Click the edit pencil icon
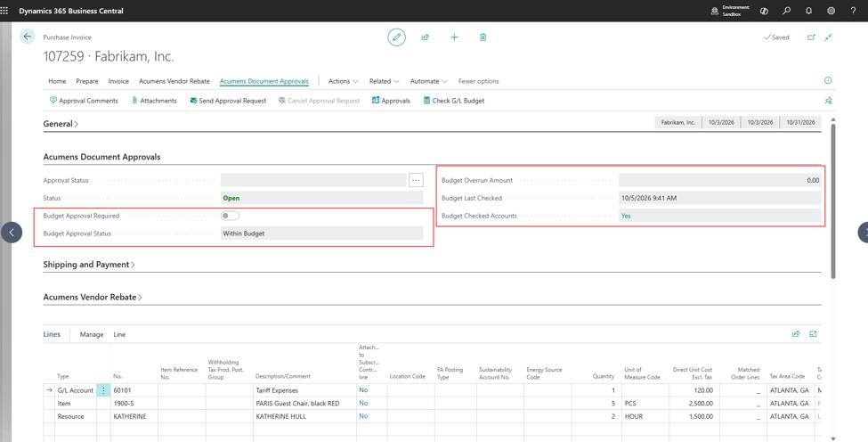 pos(396,37)
